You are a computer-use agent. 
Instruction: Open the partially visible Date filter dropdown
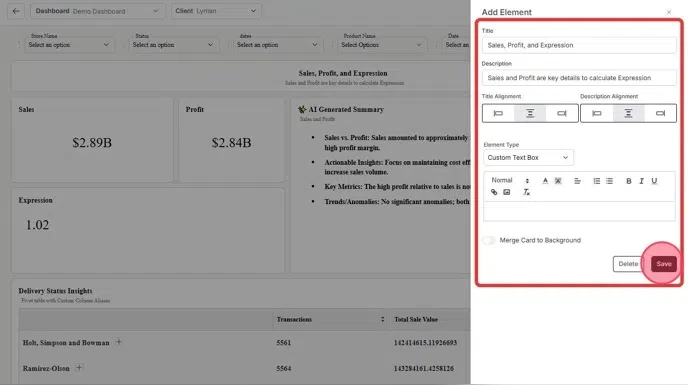[456, 45]
